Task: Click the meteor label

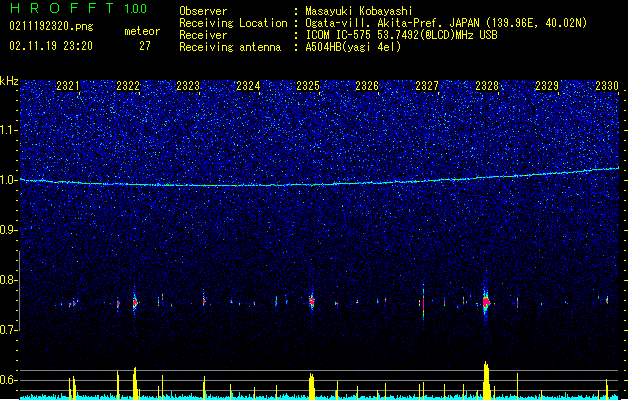Action: (142, 31)
